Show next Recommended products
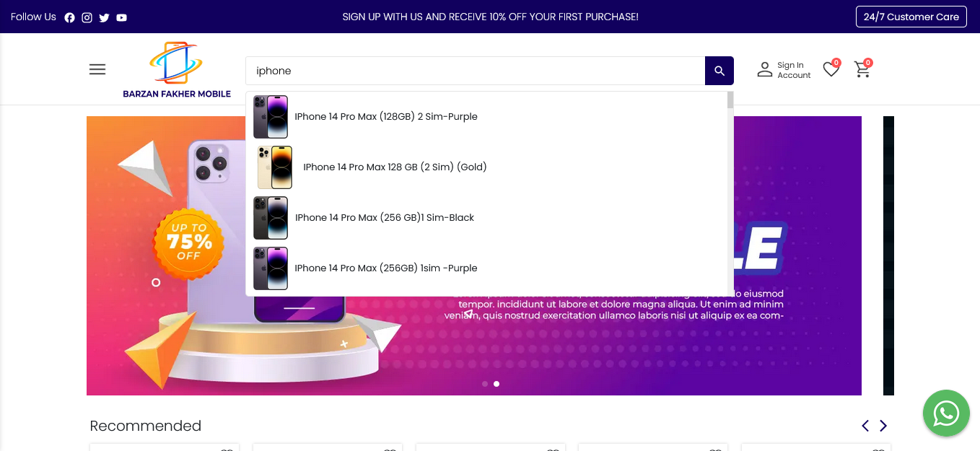The image size is (980, 451). point(883,426)
